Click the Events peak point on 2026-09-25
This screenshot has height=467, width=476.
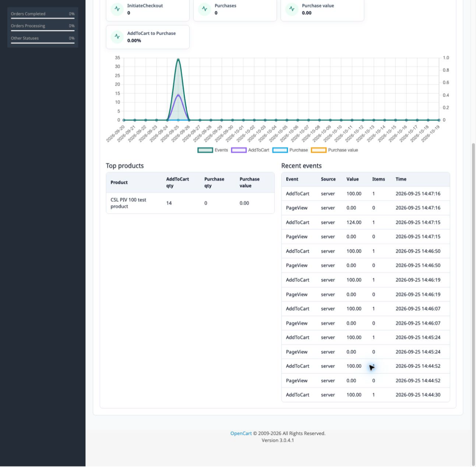point(178,59)
